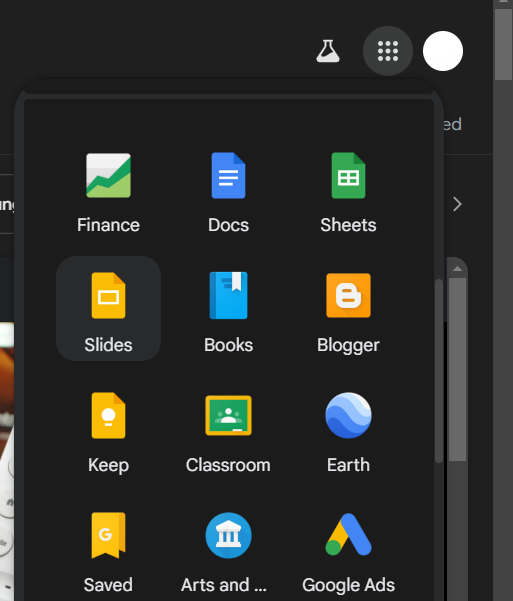Open Google Earth icon
Screen dimensions: 513x601
(x=348, y=415)
